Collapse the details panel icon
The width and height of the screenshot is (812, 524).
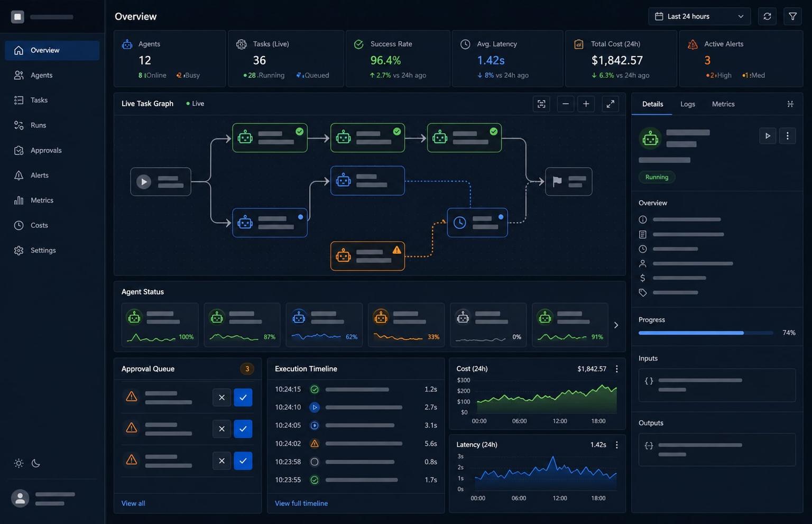tap(790, 104)
